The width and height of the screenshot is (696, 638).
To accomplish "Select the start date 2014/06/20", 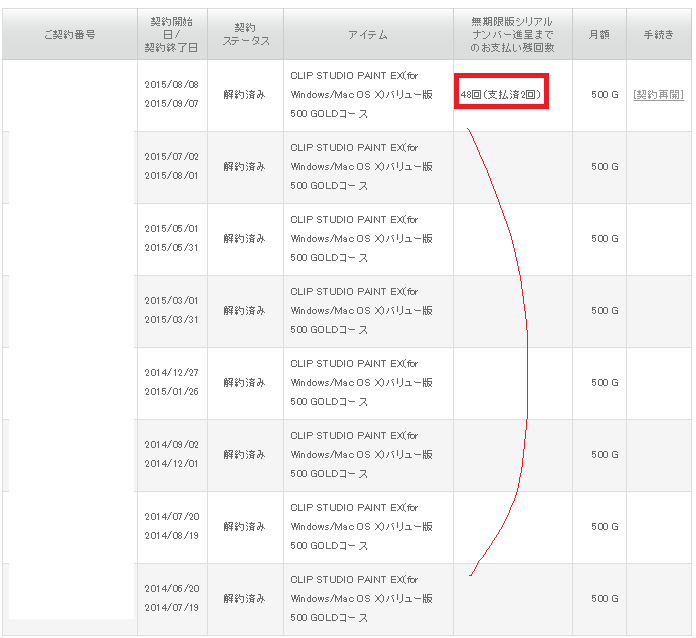I will [x=172, y=589].
